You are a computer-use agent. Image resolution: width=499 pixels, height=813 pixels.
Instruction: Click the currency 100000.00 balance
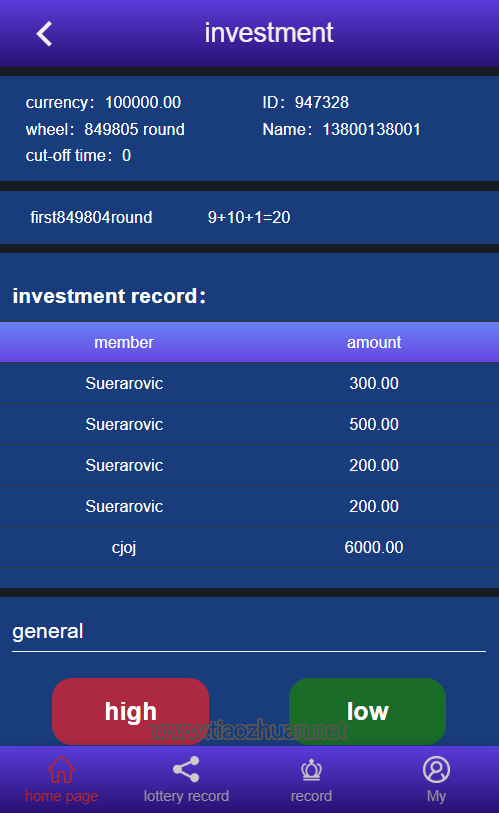click(103, 102)
